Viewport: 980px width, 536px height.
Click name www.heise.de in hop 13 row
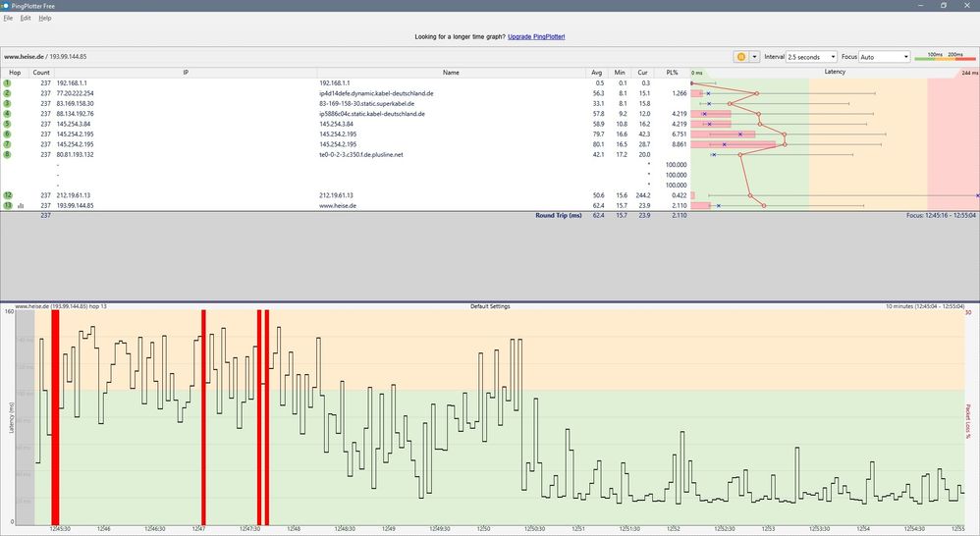pyautogui.click(x=338, y=205)
